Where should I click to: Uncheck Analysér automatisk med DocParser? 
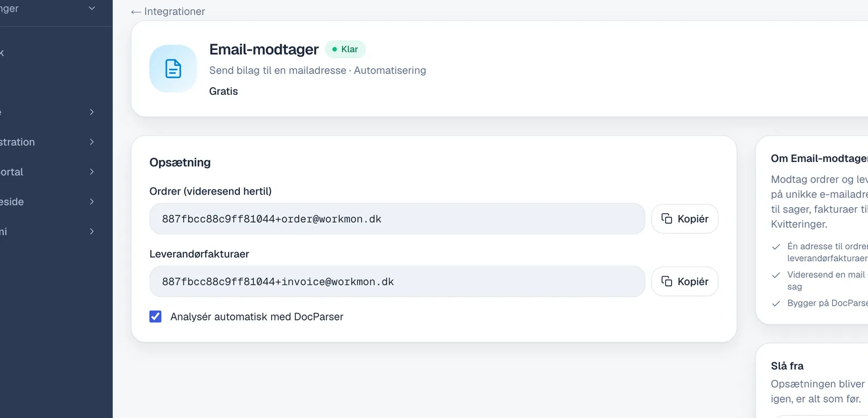click(156, 317)
